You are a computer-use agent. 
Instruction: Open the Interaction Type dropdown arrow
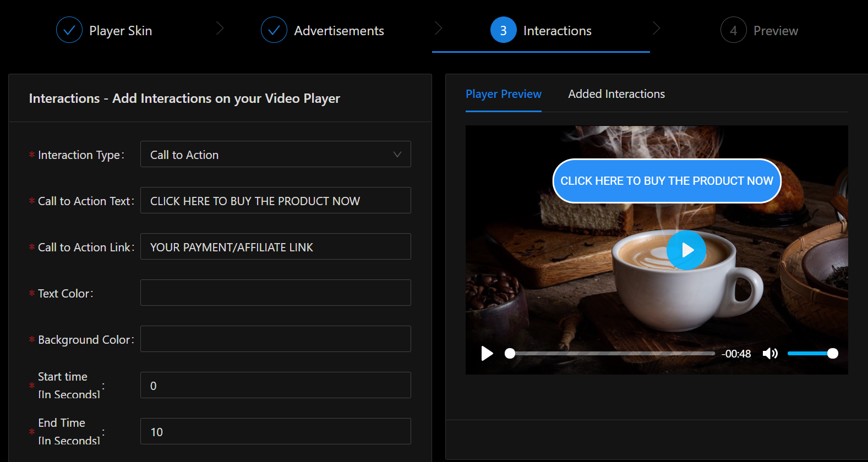coord(397,155)
